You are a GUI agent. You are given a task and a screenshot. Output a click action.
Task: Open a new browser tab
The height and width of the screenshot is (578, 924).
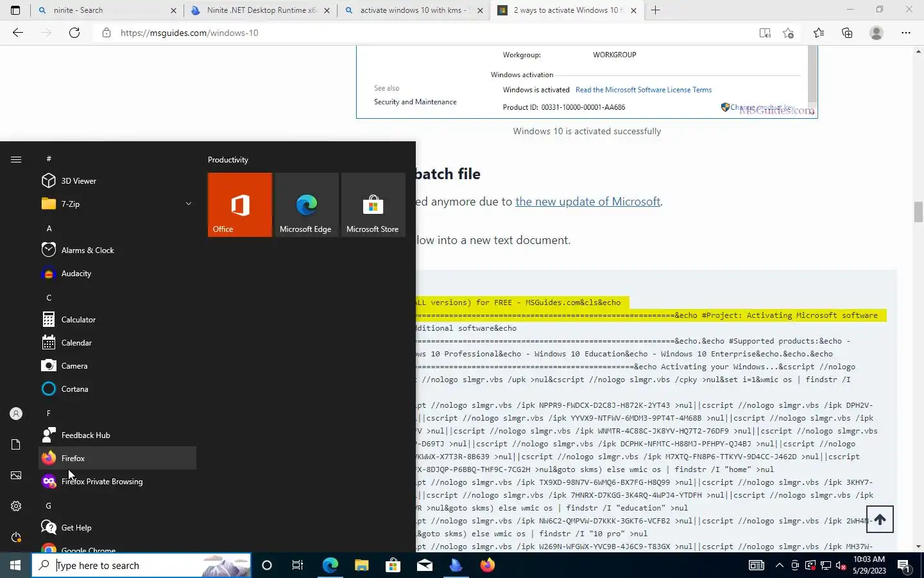click(655, 10)
